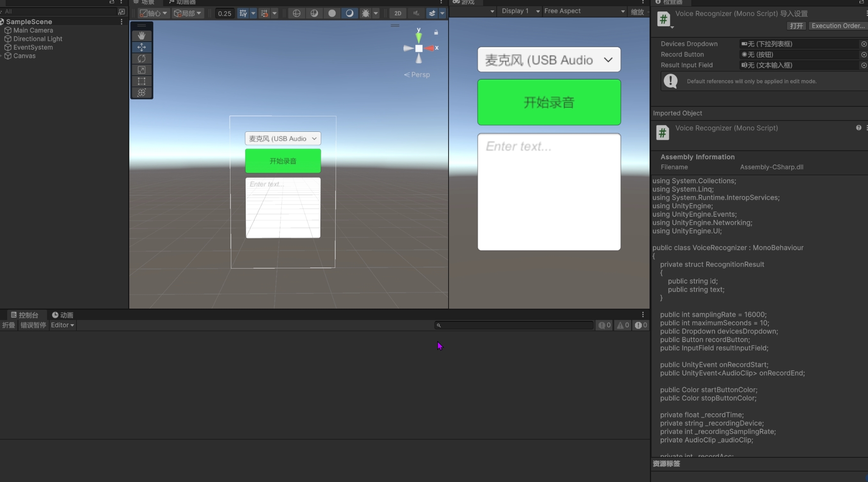Viewport: 868px width, 482px height.
Task: Open the Free Aspect dropdown
Action: (584, 11)
